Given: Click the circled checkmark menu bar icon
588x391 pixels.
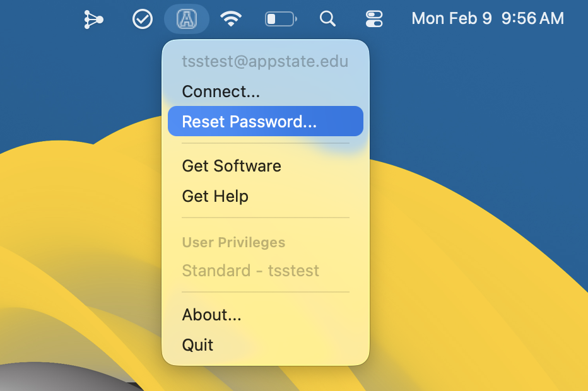Looking at the screenshot, I should (143, 19).
